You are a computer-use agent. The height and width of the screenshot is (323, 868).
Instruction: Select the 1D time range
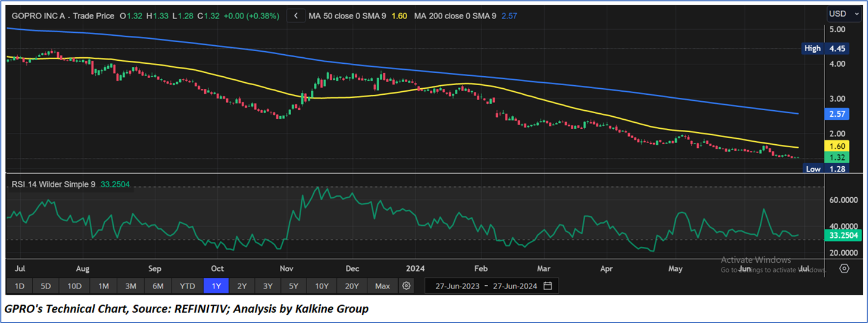click(19, 286)
